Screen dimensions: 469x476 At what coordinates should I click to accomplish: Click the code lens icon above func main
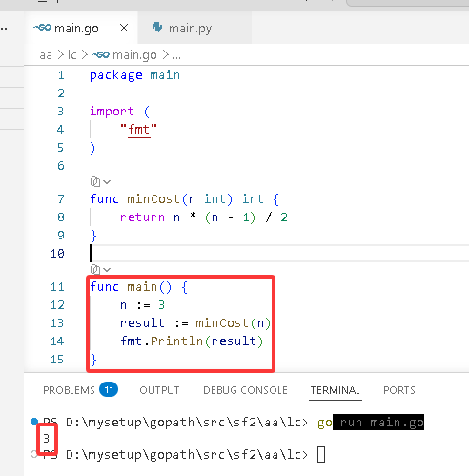point(95,269)
